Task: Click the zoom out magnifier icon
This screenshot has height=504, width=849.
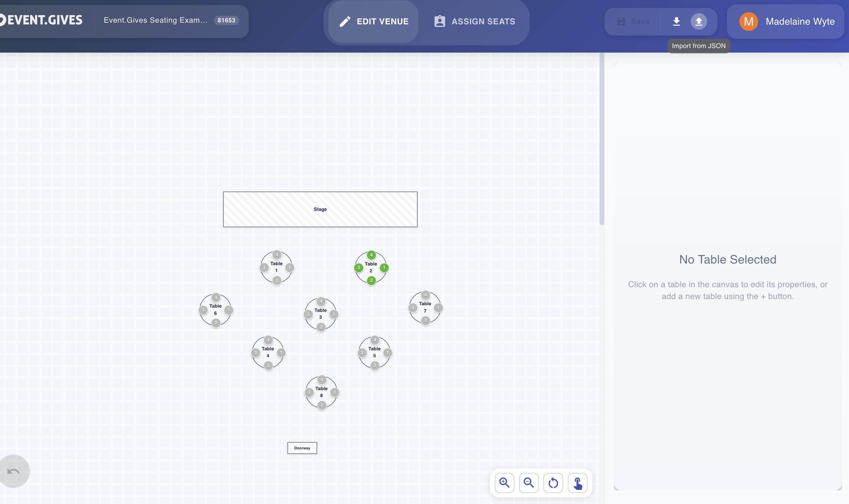Action: [x=529, y=483]
